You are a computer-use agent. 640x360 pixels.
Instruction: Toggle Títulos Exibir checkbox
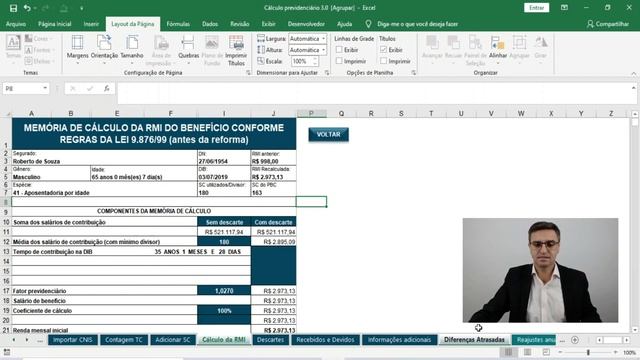383,50
